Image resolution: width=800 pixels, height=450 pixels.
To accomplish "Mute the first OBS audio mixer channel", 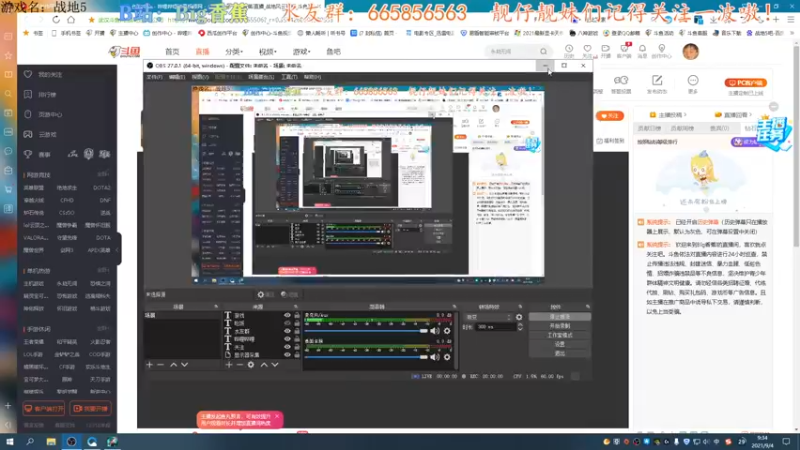I will point(435,331).
